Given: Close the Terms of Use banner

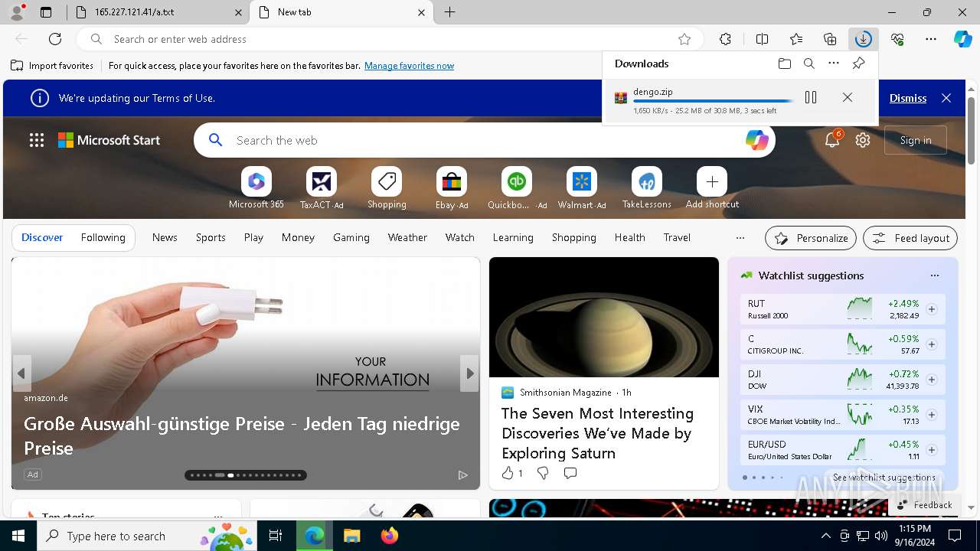Looking at the screenshot, I should click(x=946, y=98).
